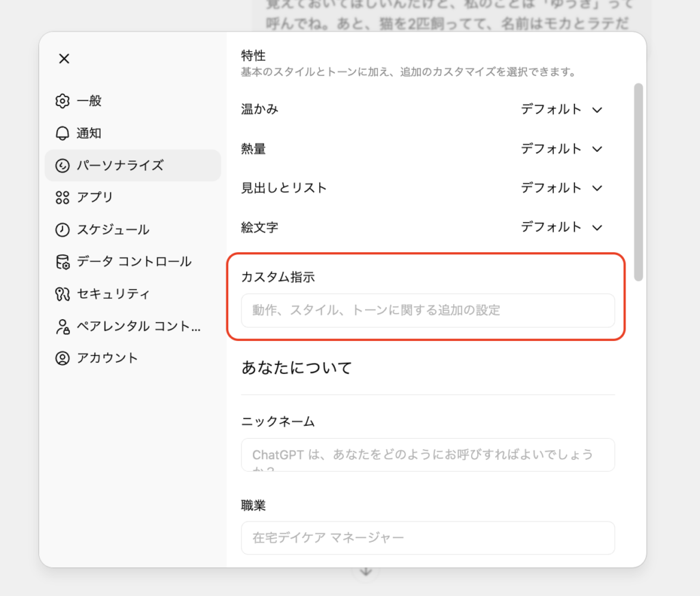Expand the Enthusiasm (熱量) default dropdown
The width and height of the screenshot is (700, 596).
point(561,148)
